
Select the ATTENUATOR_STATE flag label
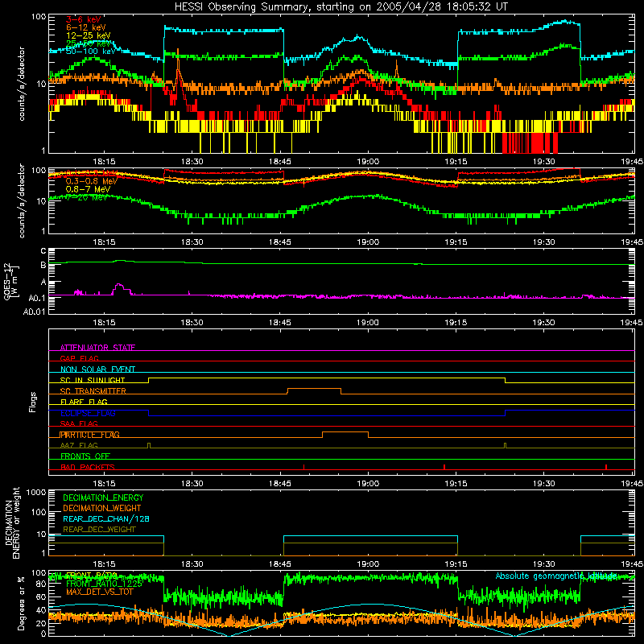(x=97, y=348)
